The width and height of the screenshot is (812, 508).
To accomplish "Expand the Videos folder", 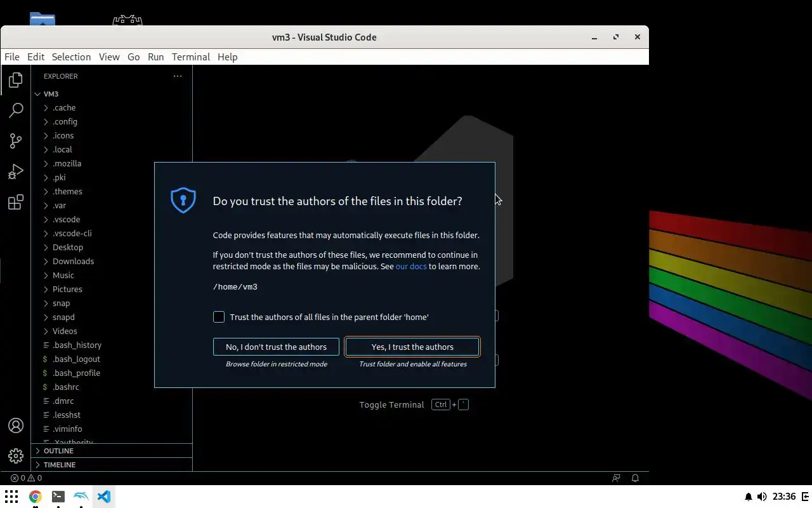I will pyautogui.click(x=112, y=331).
